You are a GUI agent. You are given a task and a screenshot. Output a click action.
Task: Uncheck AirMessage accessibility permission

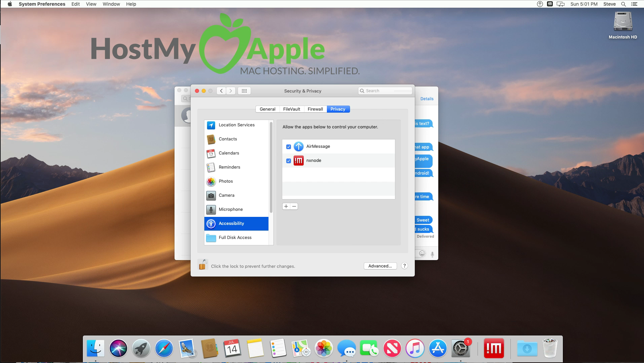click(x=289, y=147)
